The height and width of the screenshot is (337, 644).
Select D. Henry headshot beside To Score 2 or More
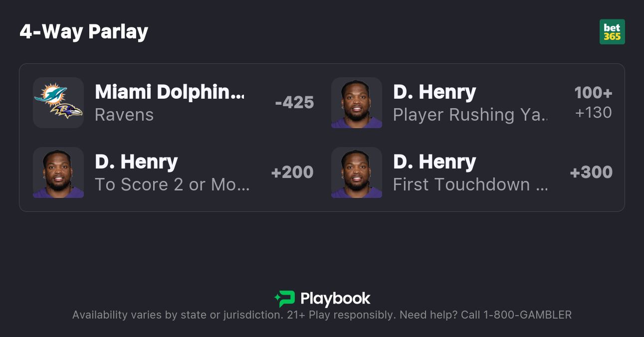58,172
